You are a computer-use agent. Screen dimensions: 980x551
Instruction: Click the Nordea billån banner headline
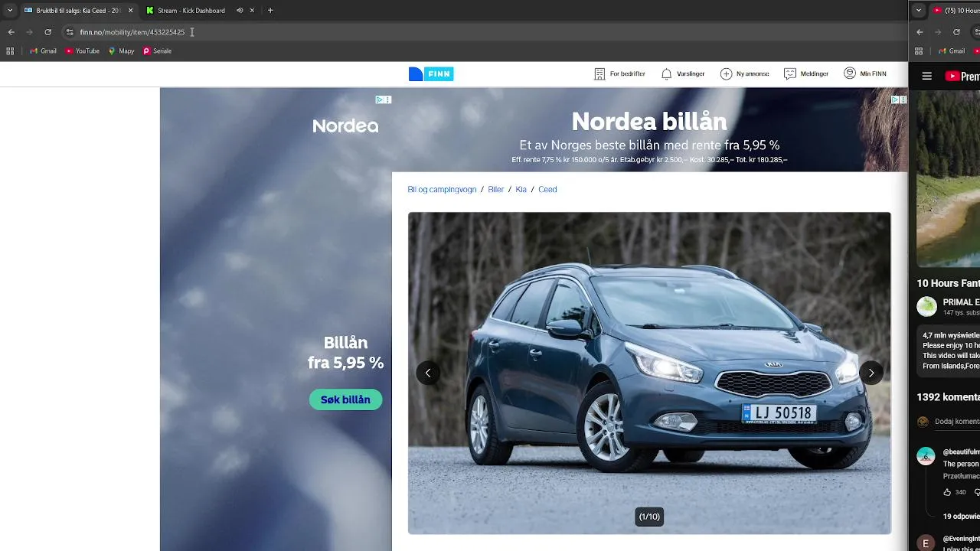coord(649,122)
